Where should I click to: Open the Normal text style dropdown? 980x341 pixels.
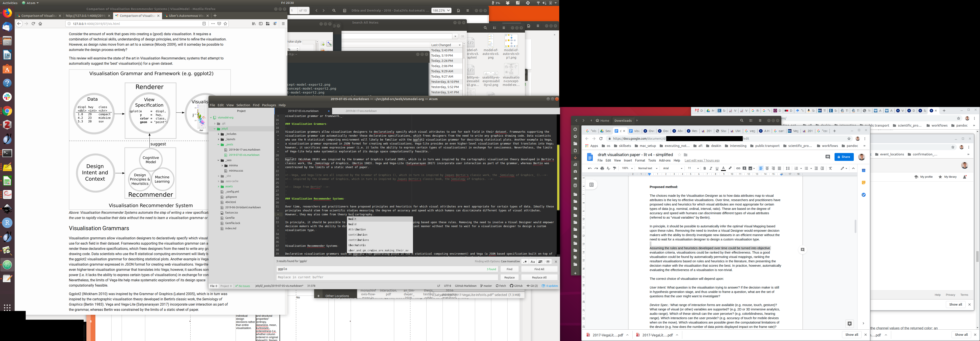[x=647, y=168]
